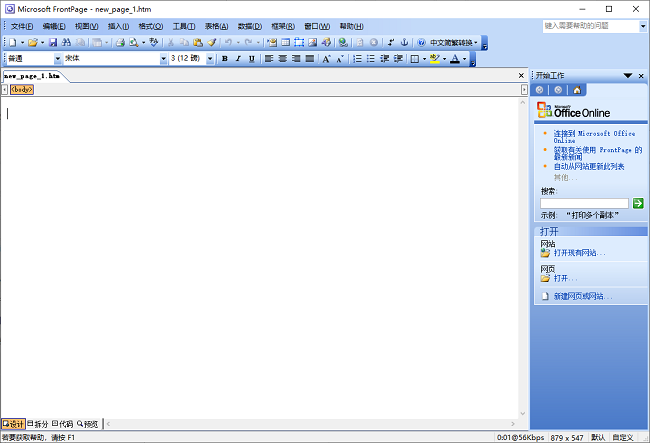Click the green search arrow button
The width and height of the screenshot is (650, 443).
(638, 203)
